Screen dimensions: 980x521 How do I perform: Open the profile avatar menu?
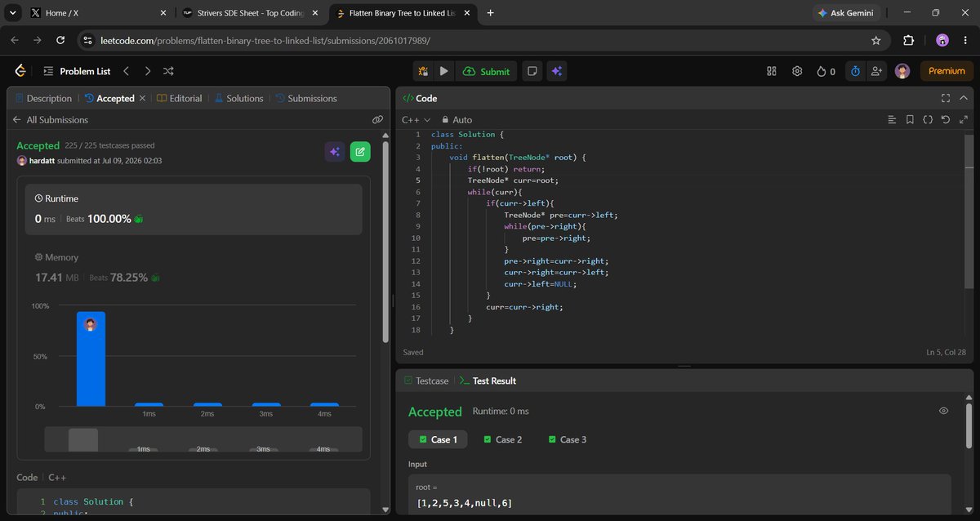click(x=902, y=71)
